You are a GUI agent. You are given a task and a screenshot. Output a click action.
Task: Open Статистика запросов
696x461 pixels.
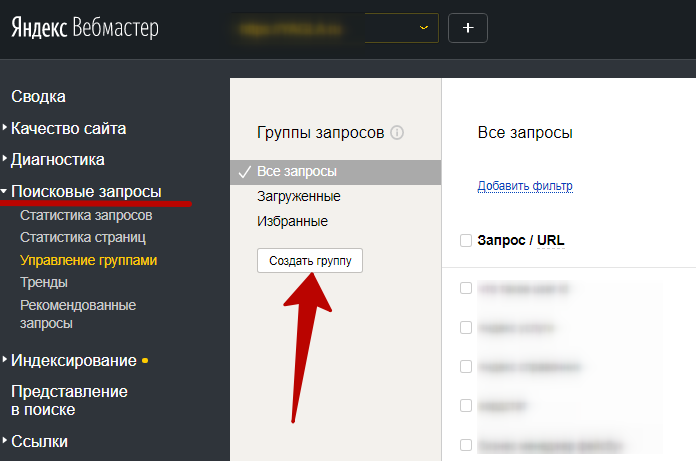pyautogui.click(x=86, y=215)
